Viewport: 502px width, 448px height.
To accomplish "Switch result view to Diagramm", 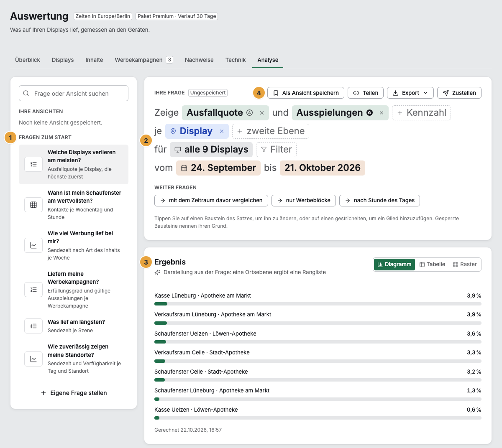I will (x=394, y=265).
